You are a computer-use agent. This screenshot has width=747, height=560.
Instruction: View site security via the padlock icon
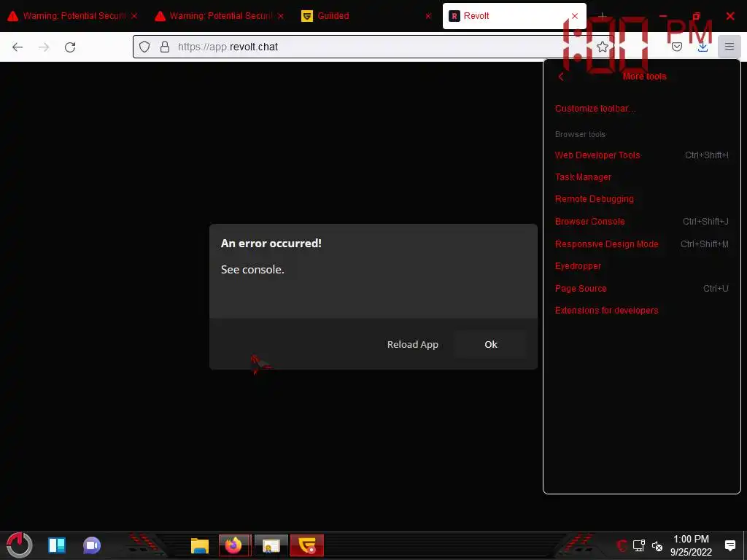coord(165,47)
